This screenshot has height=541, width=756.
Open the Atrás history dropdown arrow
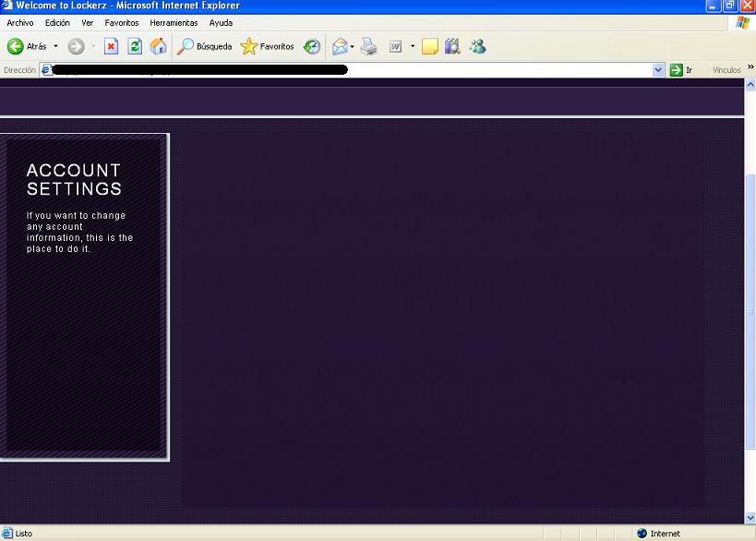pos(56,46)
